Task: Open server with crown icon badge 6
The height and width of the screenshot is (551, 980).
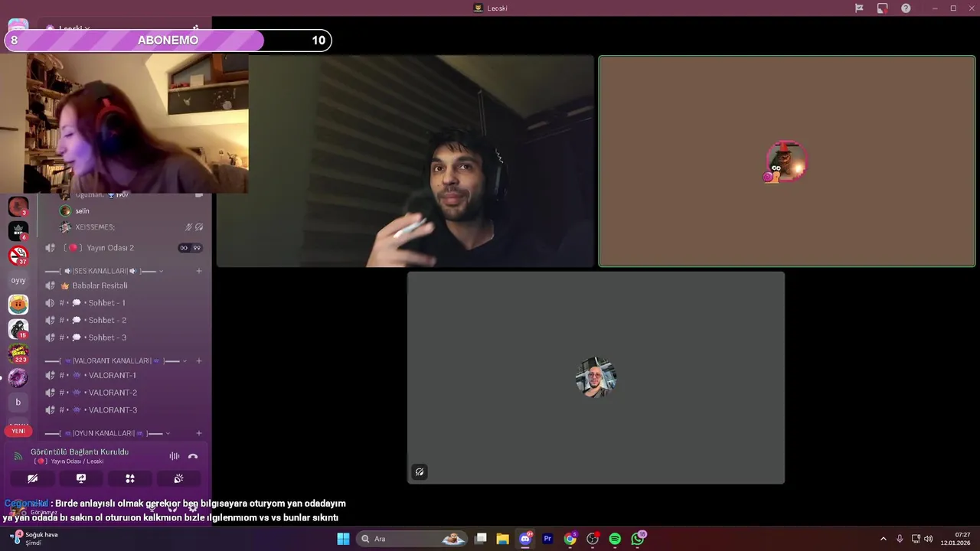Action: tap(18, 230)
